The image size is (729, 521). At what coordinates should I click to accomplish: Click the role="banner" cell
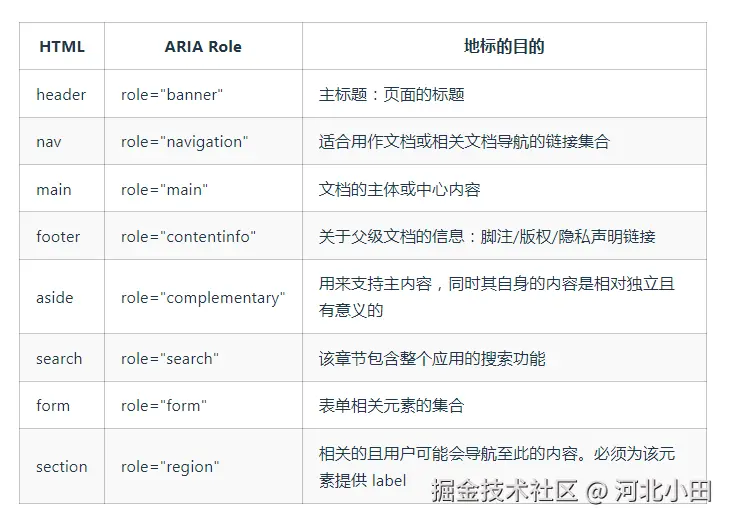(172, 95)
